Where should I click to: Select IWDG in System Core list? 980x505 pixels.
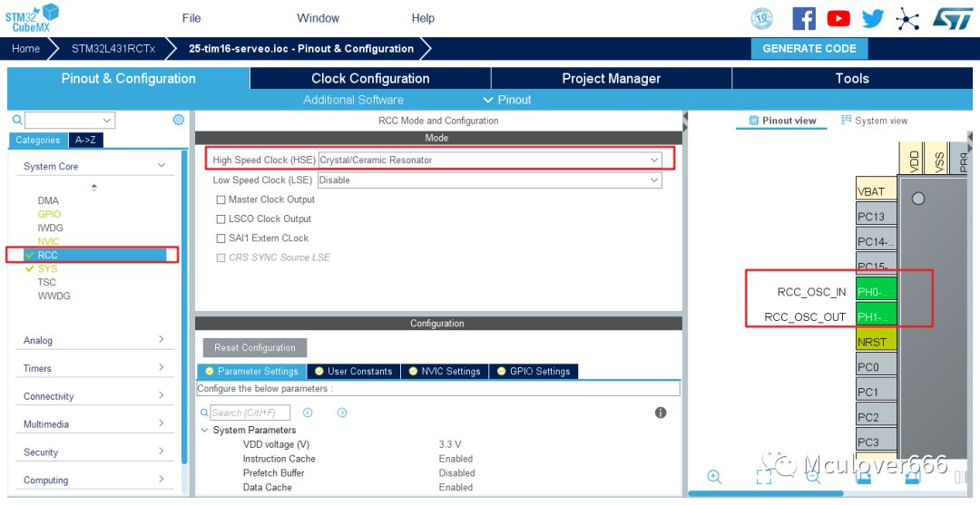point(50,228)
